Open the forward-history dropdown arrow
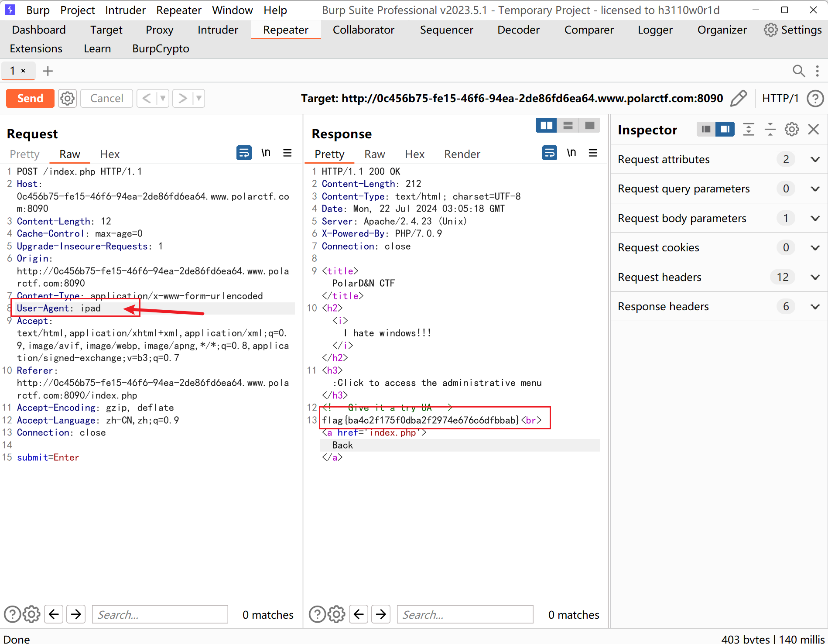This screenshot has height=644, width=828. point(199,98)
